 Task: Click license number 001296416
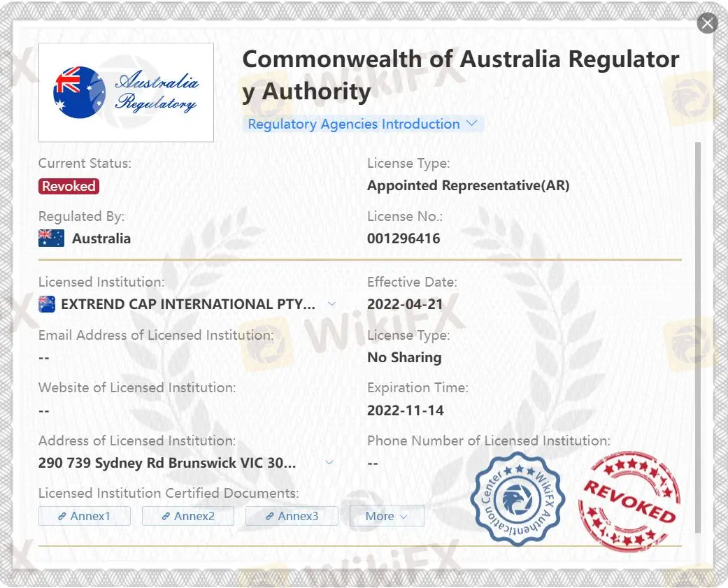pyautogui.click(x=404, y=238)
